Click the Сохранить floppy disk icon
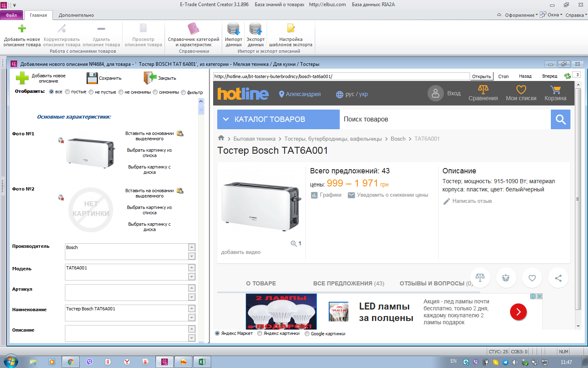The height and width of the screenshot is (368, 588). 92,78
